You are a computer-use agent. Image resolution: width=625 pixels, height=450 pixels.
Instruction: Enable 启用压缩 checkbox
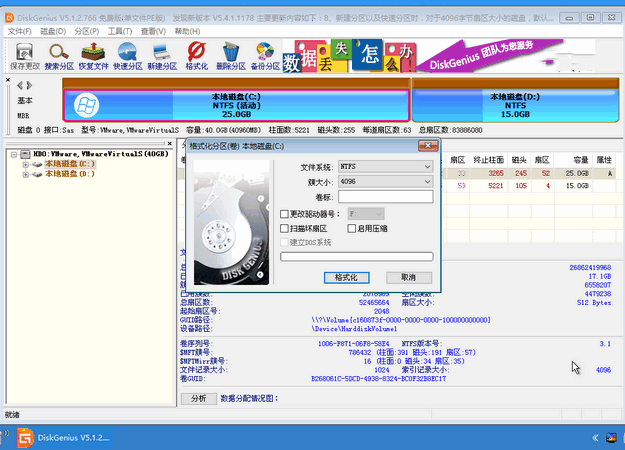352,229
